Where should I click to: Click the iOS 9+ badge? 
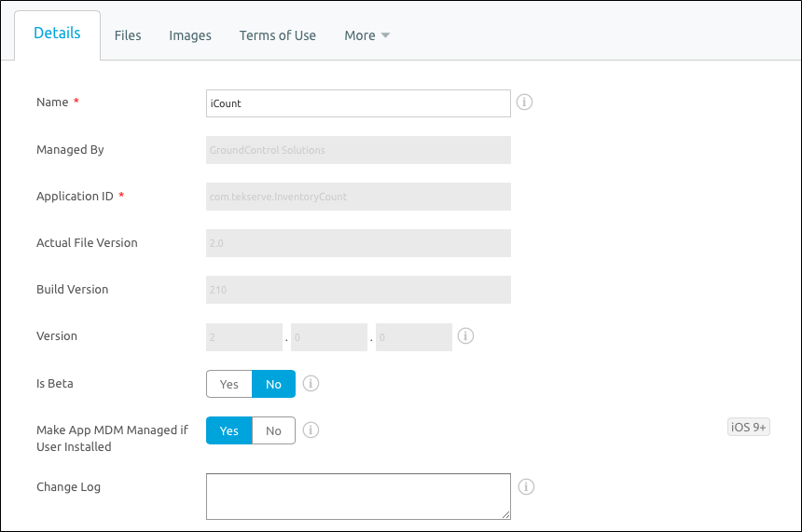coord(748,427)
